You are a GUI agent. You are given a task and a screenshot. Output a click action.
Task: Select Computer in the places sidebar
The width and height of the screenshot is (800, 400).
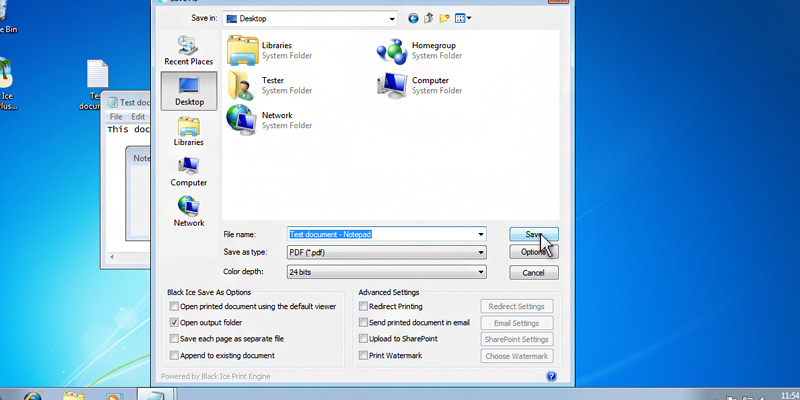188,171
